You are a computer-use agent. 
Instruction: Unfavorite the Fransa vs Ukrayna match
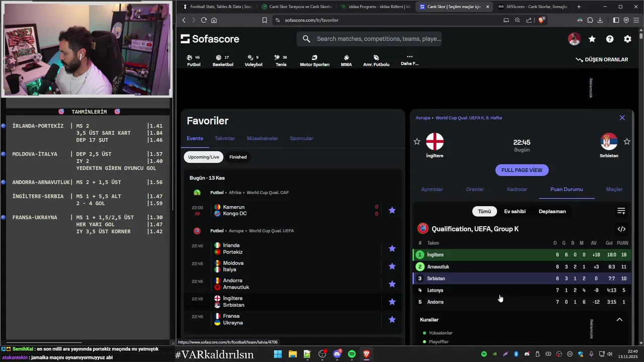(392, 319)
